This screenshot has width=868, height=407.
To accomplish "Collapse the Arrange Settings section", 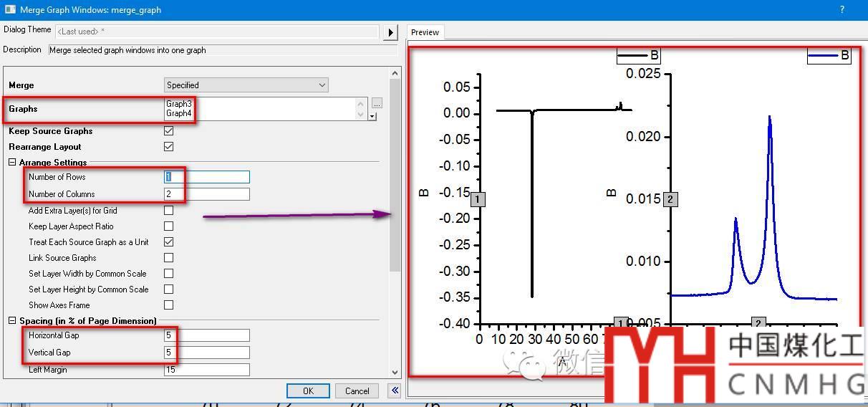I will [12, 163].
